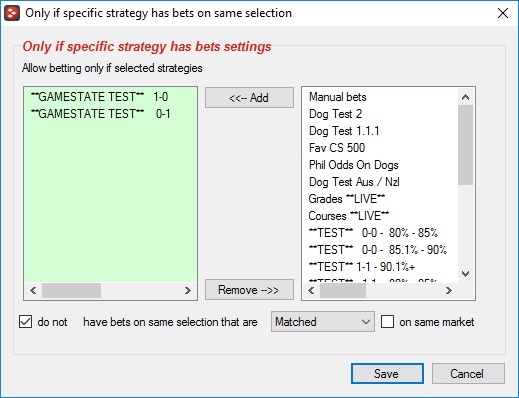The image size is (519, 398).
Task: Click the app logo icon in title bar
Action: click(x=12, y=13)
